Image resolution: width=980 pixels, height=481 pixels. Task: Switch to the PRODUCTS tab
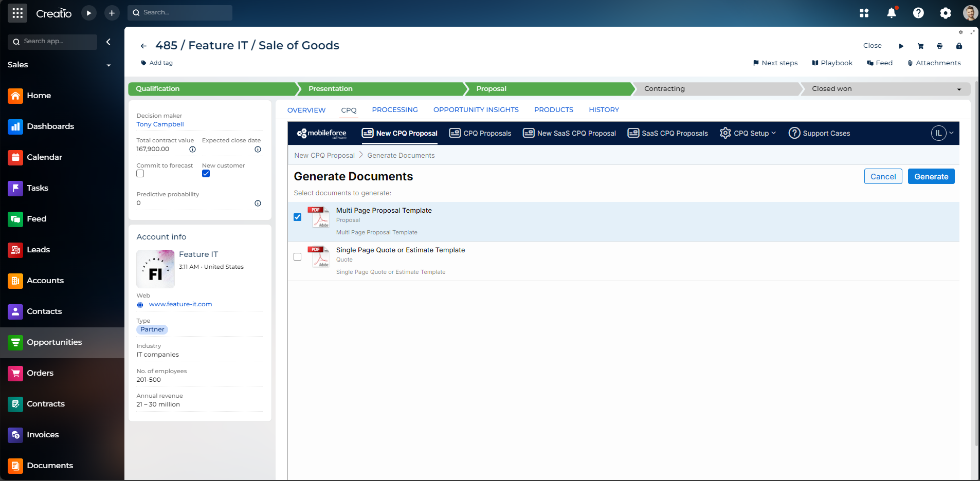(x=554, y=110)
